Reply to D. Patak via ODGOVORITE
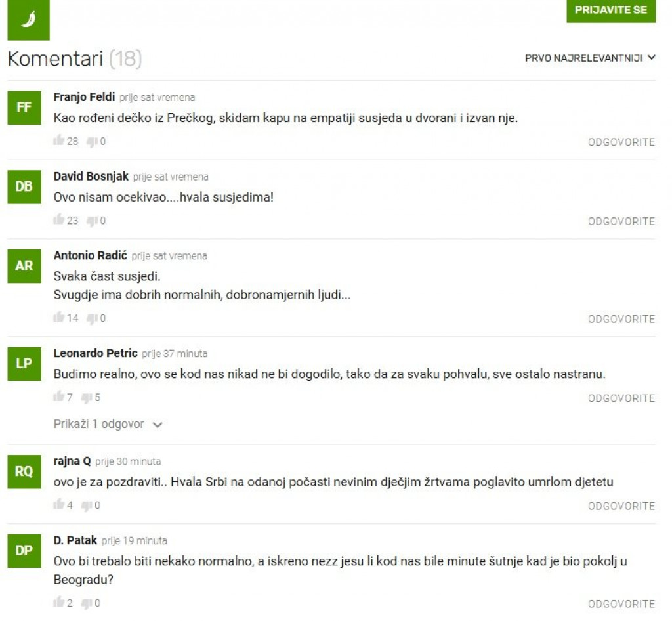The width and height of the screenshot is (672, 621). [x=621, y=604]
